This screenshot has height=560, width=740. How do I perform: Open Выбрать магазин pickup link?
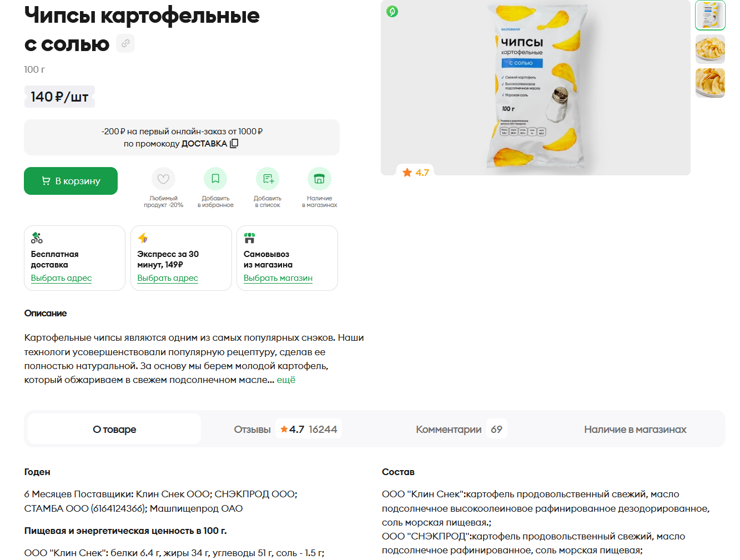278,278
